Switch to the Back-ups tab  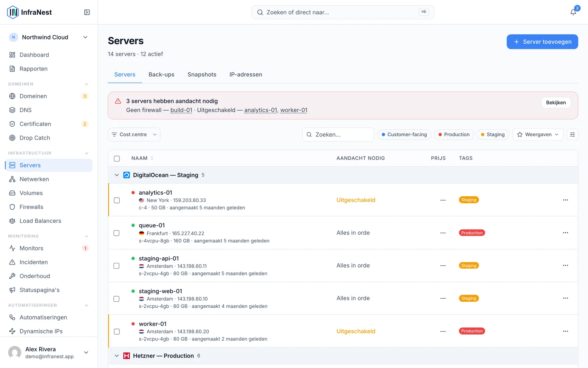(x=161, y=75)
